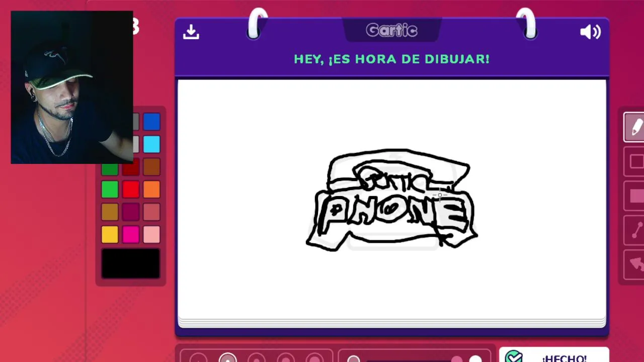Click the "HEY, ¡ES HORA DE DIBUJAR!" heading
The width and height of the screenshot is (644, 362).
(391, 59)
